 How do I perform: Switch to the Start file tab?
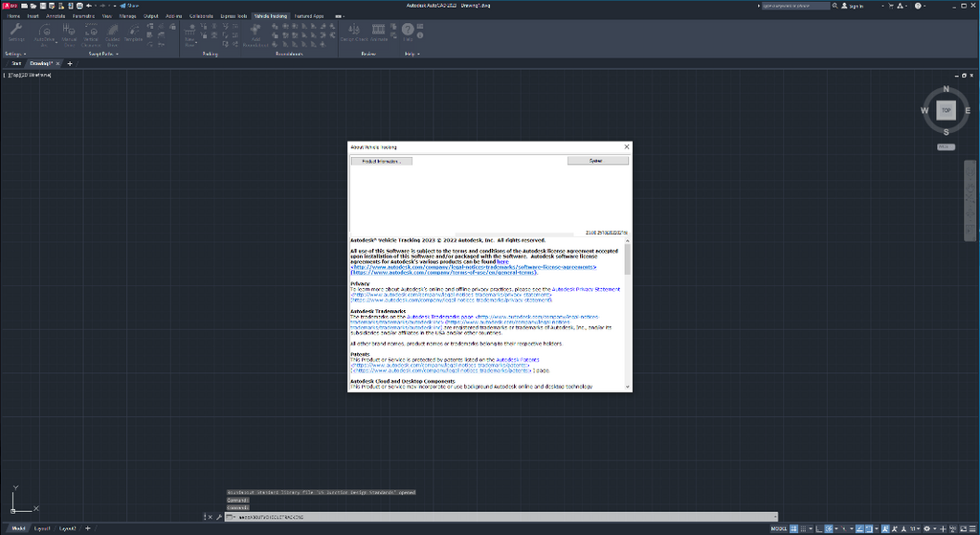16,64
